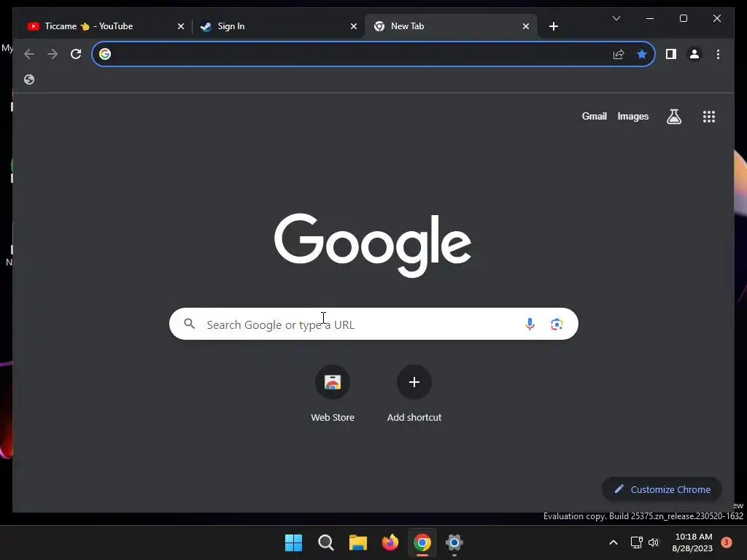
Task: Open Settings from the taskbar
Action: pyautogui.click(x=454, y=542)
